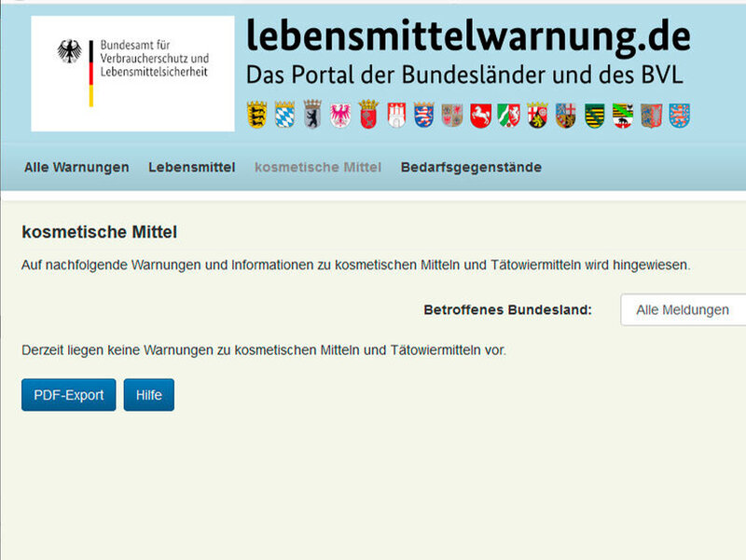
Task: Click the 'kosmetische Mittel' page heading
Action: pos(100,232)
